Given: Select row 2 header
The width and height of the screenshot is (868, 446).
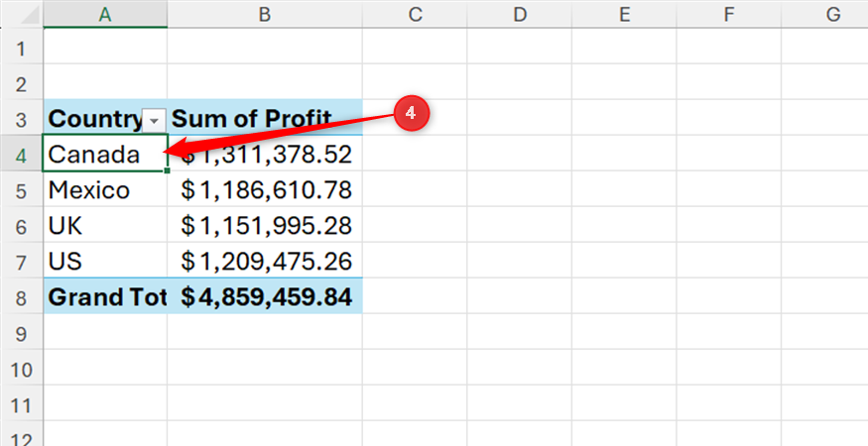Looking at the screenshot, I should coord(21,82).
